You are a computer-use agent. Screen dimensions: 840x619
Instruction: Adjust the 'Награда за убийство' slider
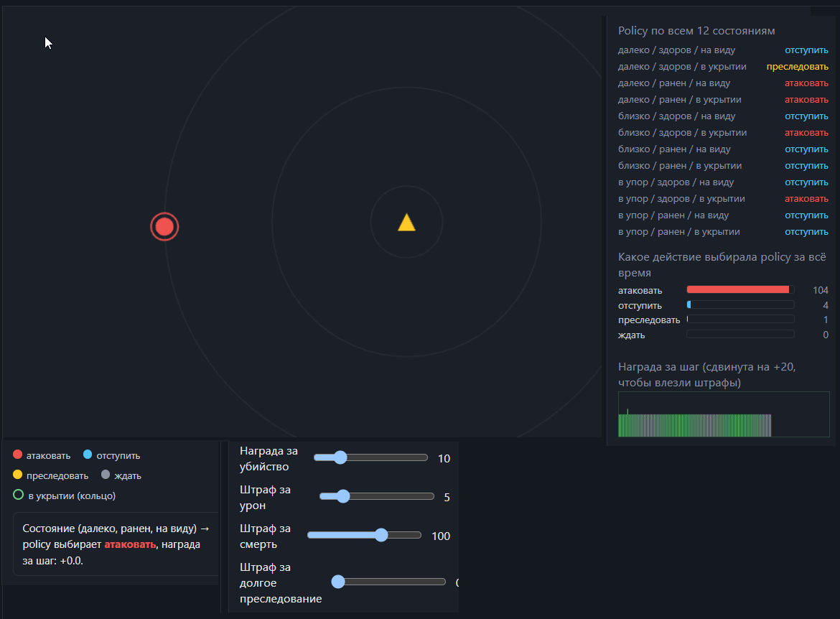coord(370,457)
